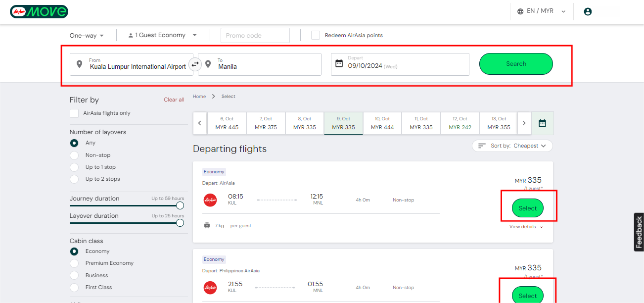Select the Non-stop layover option
The height and width of the screenshot is (303, 644).
[x=74, y=155]
